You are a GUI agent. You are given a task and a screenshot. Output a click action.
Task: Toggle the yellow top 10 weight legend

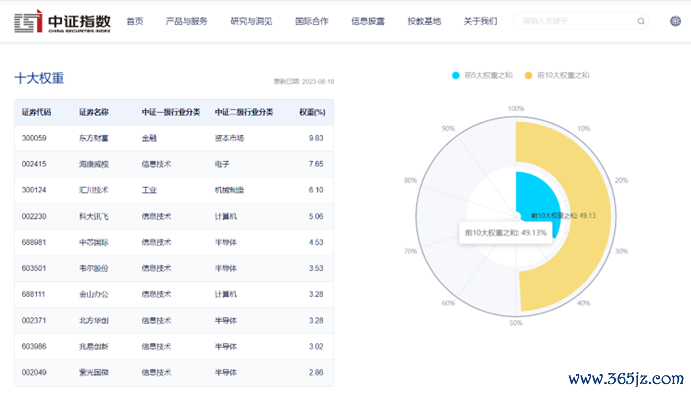point(557,75)
